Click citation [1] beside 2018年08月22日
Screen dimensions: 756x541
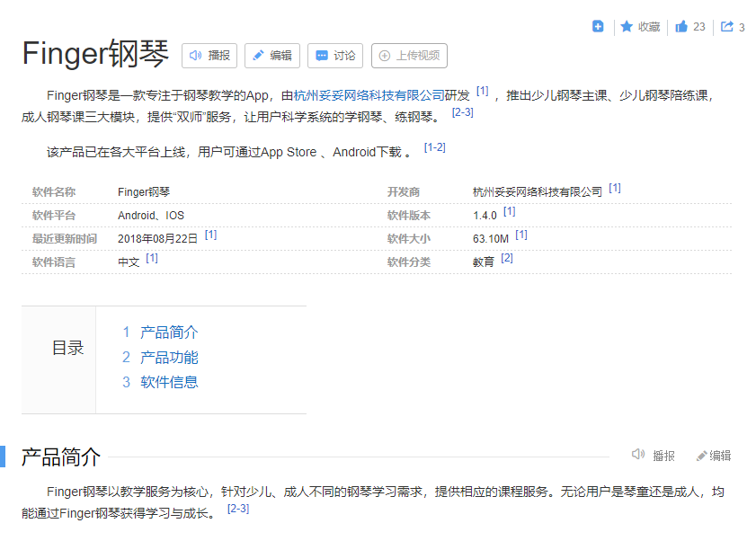(x=210, y=235)
